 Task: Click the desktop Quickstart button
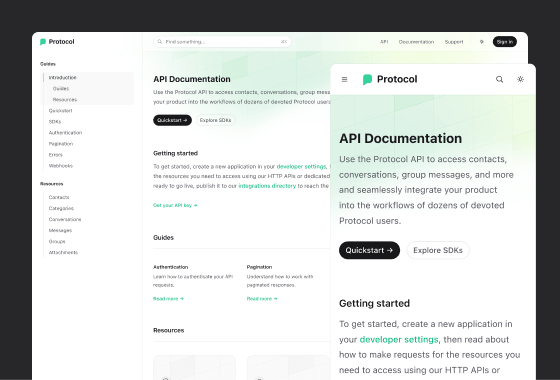coord(172,120)
